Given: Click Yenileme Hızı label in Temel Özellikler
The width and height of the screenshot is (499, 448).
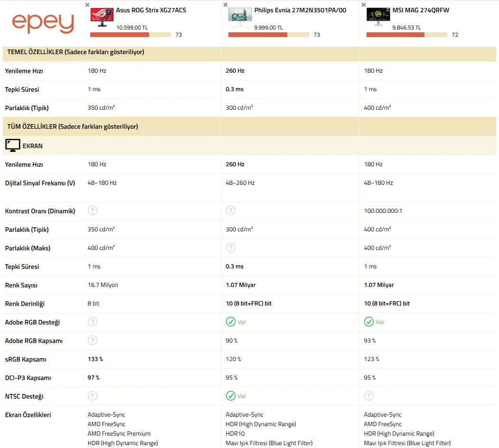Looking at the screenshot, I should (24, 71).
